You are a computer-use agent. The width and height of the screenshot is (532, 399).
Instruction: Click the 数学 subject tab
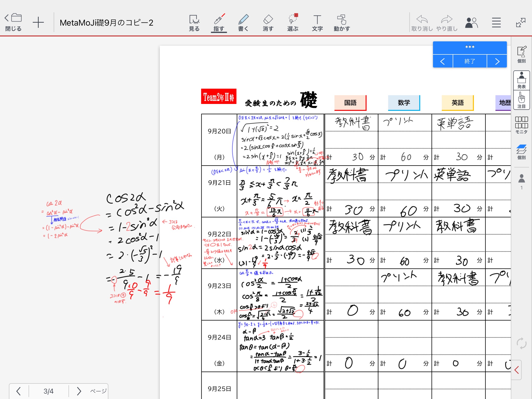click(404, 103)
